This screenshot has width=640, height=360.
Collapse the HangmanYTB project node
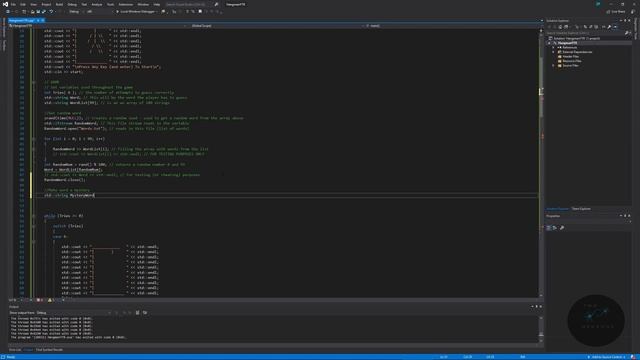(549, 43)
